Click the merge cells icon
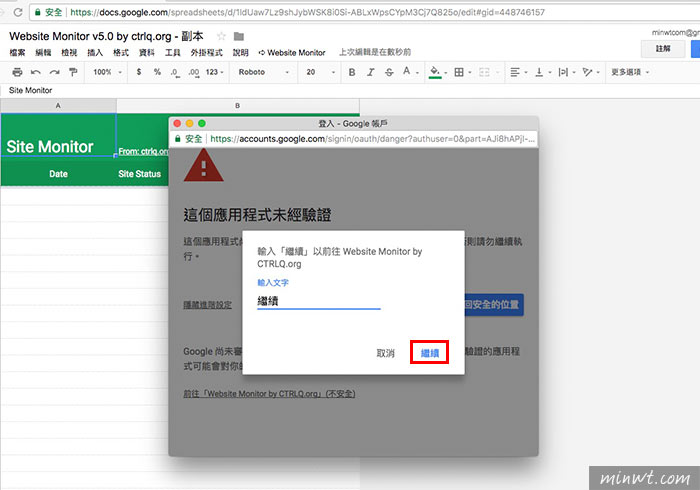The image size is (700, 490). tap(484, 72)
